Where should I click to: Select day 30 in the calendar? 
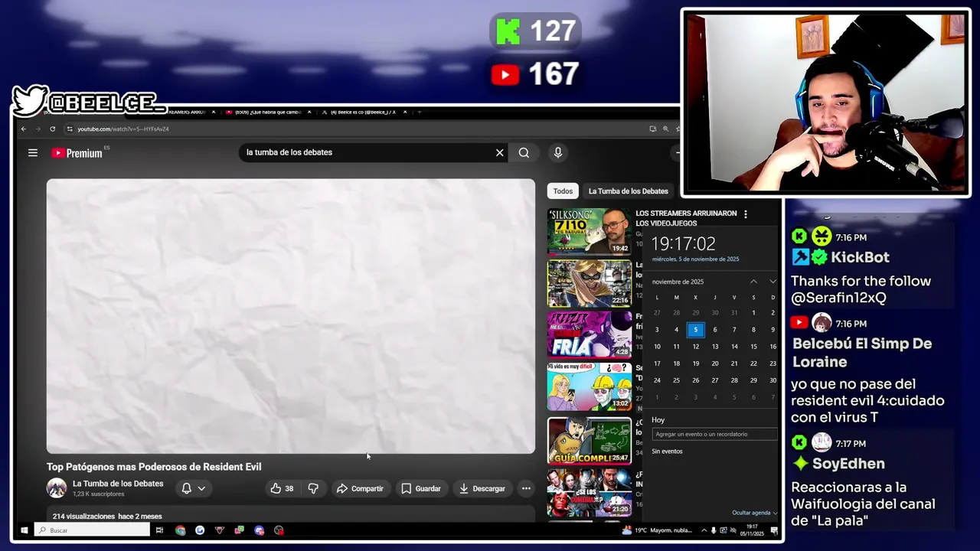pyautogui.click(x=773, y=380)
